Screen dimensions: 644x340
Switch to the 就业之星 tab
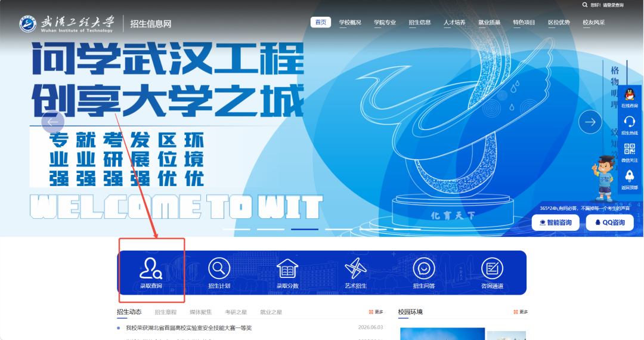(271, 312)
